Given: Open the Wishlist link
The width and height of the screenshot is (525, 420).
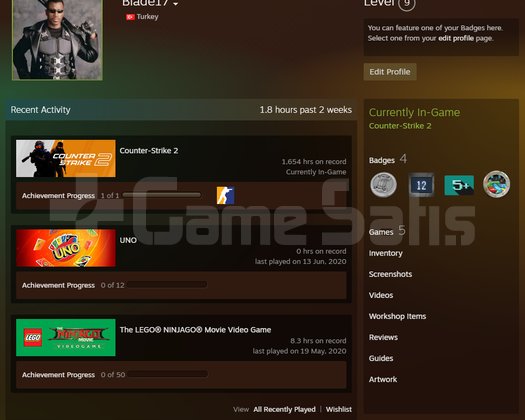Looking at the screenshot, I should (339, 409).
